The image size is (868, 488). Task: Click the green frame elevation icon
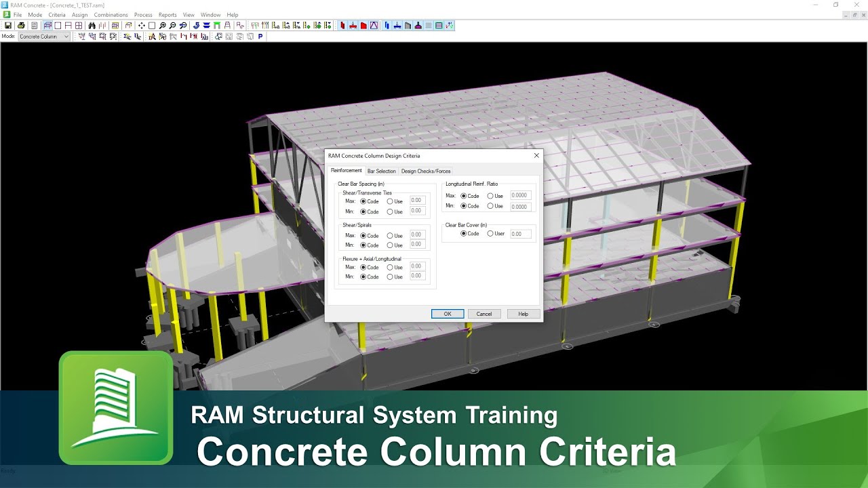[217, 26]
